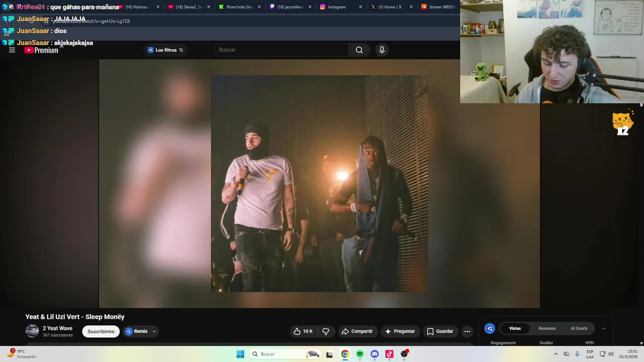Click the Preguntar button
644x362 pixels.
[400, 331]
